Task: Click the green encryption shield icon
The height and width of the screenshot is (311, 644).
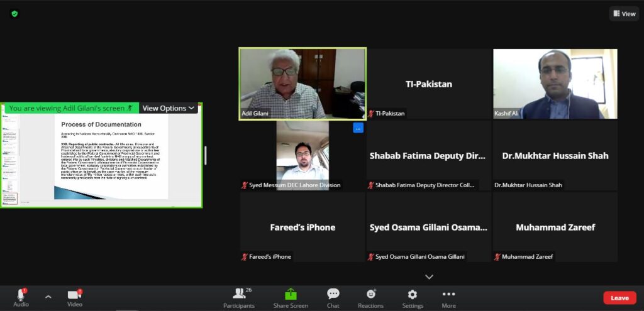Action: (14, 13)
